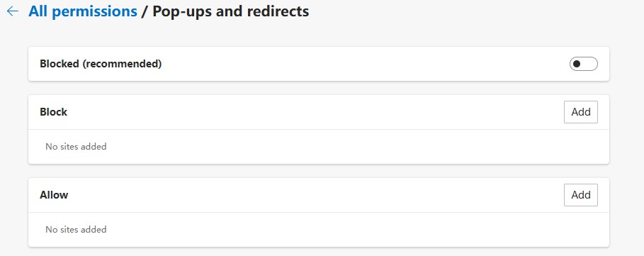This screenshot has height=256, width=644.
Task: Click the word '(recommended)' beside Blocked
Action: coord(123,64)
